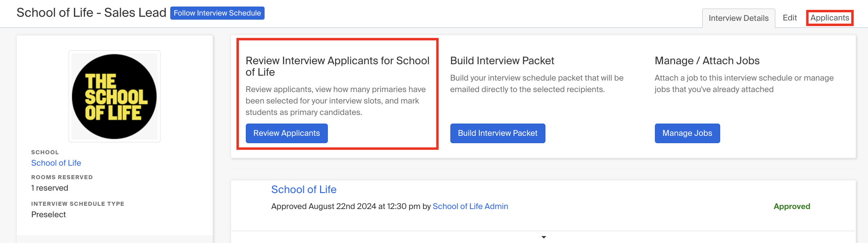Click Follow Interview Schedule button
Viewport: 868px width, 243px height.
coord(217,13)
